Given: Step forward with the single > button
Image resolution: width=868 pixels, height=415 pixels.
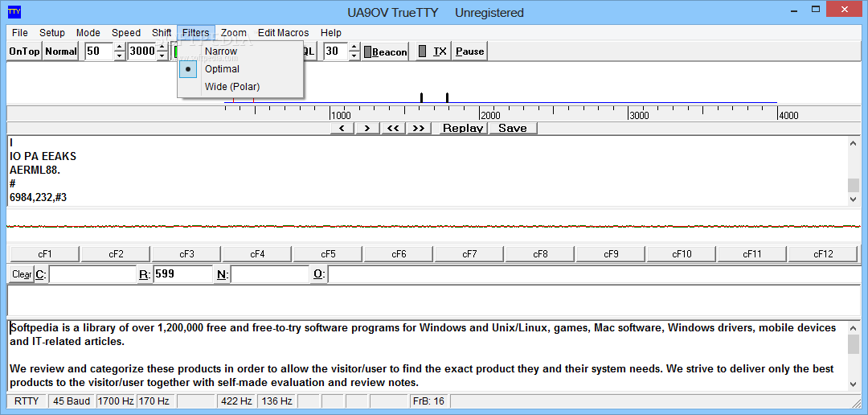Looking at the screenshot, I should 367,129.
